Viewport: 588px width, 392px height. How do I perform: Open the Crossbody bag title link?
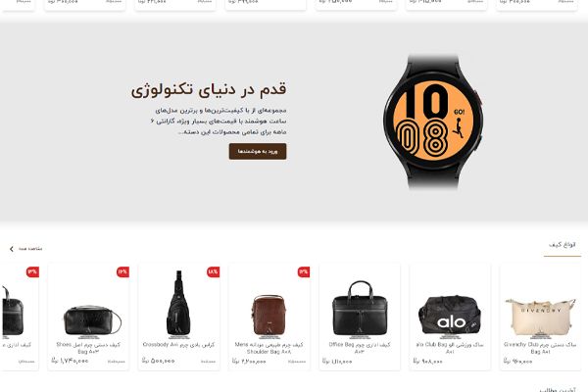178,344
